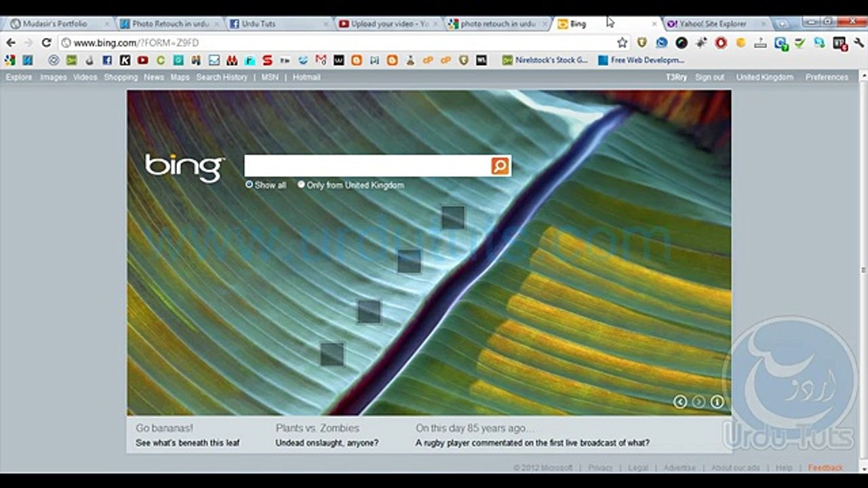Click inside the Bing search box
Screen dimensions: 868x488
[368, 166]
